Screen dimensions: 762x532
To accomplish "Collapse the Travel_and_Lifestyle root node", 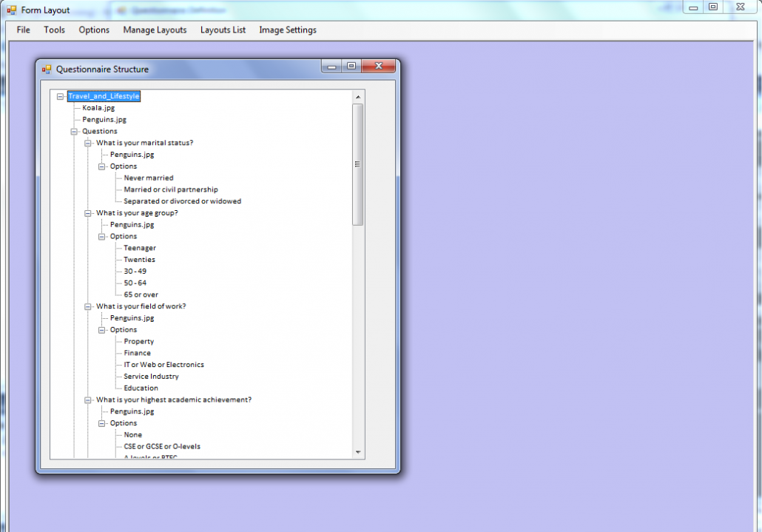I will pos(60,96).
